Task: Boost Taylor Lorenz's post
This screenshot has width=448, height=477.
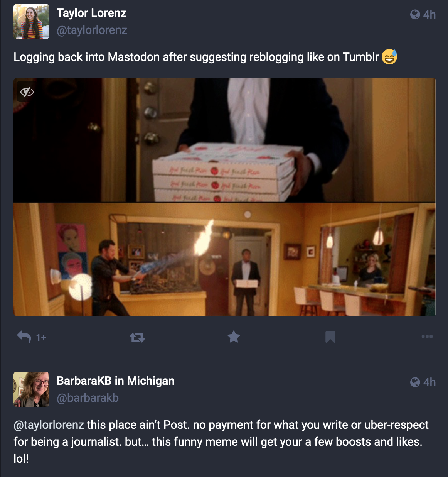Action: tap(137, 338)
